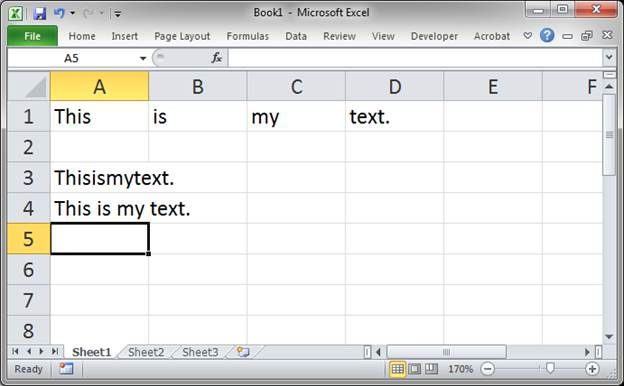624x386 pixels.
Task: Open the Undo history dropdown arrow
Action: click(72, 14)
